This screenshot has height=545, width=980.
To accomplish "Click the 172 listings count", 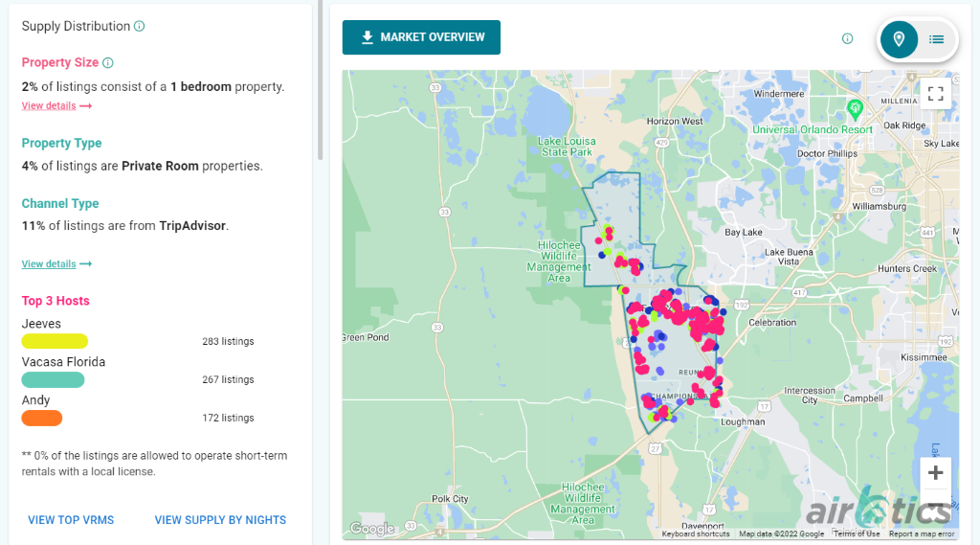I will [x=228, y=418].
